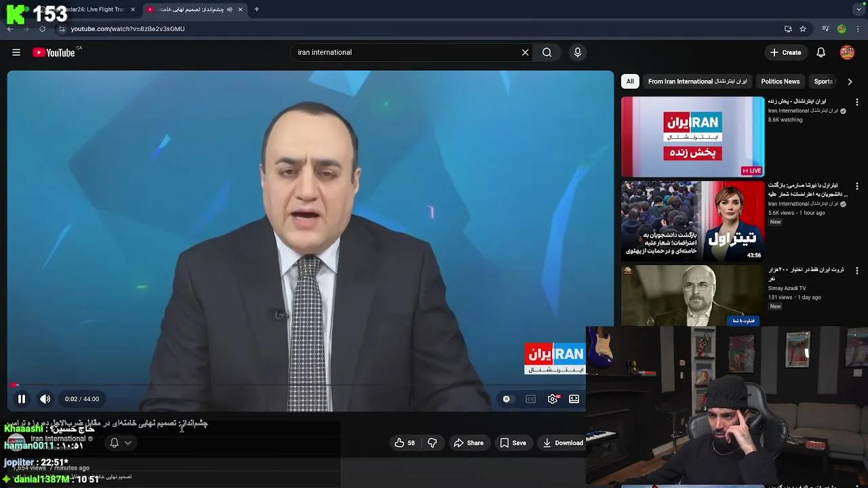The image size is (868, 488).
Task: Open the 43:56 news video thumbnail
Action: [x=692, y=221]
